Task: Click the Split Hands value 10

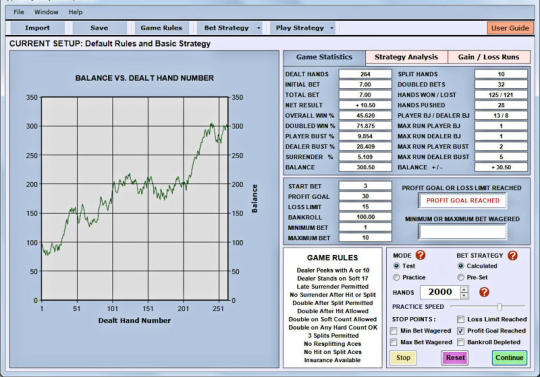Action: pos(501,74)
